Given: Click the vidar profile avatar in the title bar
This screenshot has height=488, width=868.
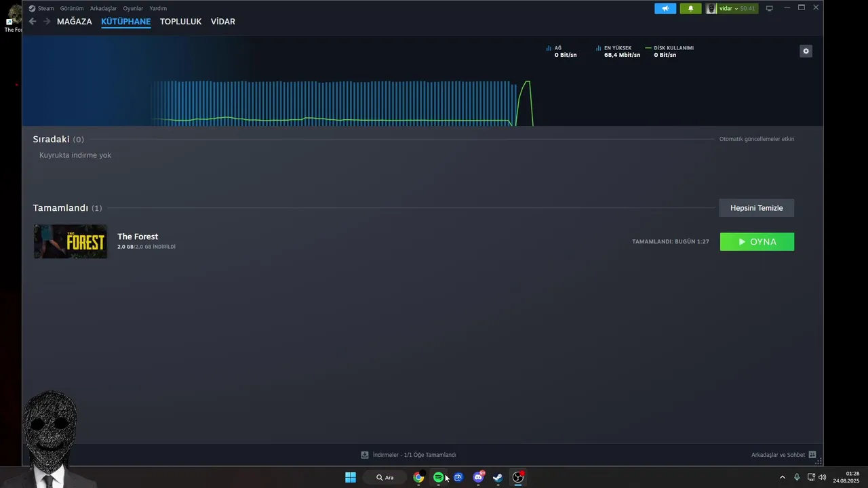Looking at the screenshot, I should pos(711,8).
